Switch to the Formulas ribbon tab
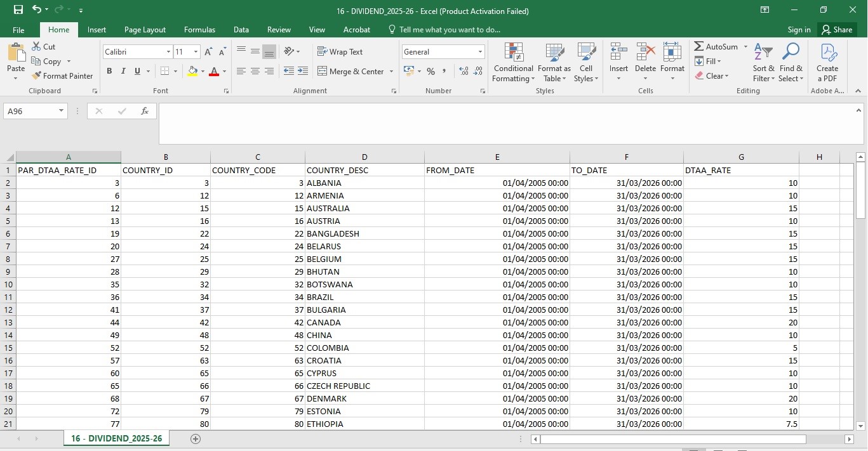The height and width of the screenshot is (451, 868). tap(199, 30)
